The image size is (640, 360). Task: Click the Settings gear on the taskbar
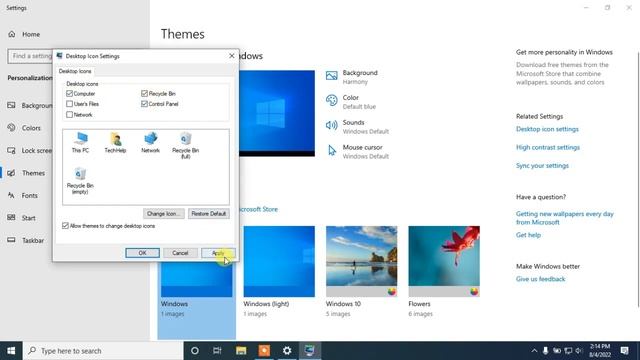click(287, 351)
